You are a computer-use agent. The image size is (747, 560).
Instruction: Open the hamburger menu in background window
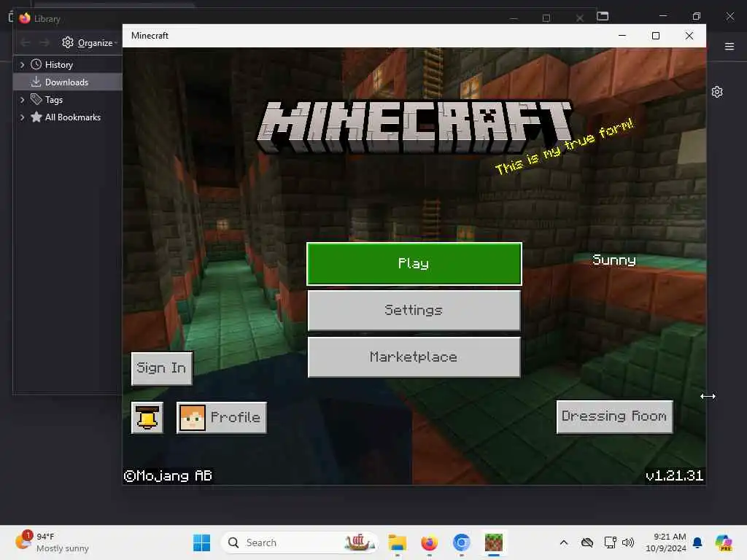[729, 47]
